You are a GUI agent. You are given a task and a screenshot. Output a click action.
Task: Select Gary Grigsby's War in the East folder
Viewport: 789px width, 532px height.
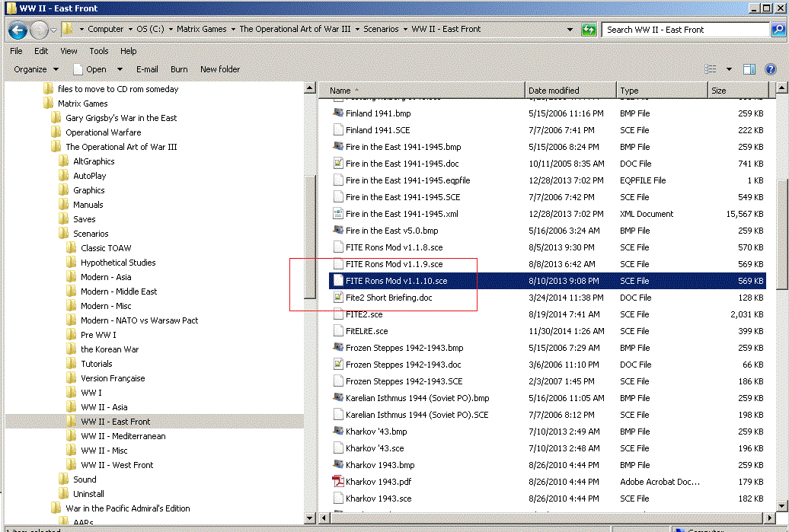(x=121, y=118)
